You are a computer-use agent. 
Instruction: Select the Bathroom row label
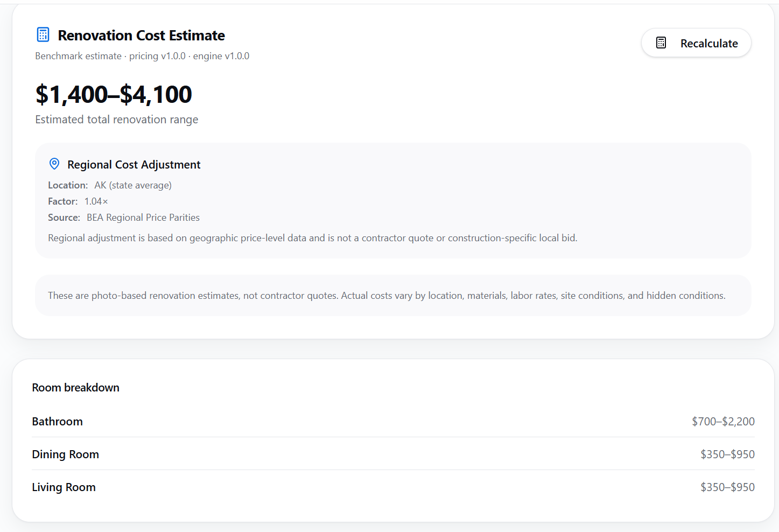58,422
